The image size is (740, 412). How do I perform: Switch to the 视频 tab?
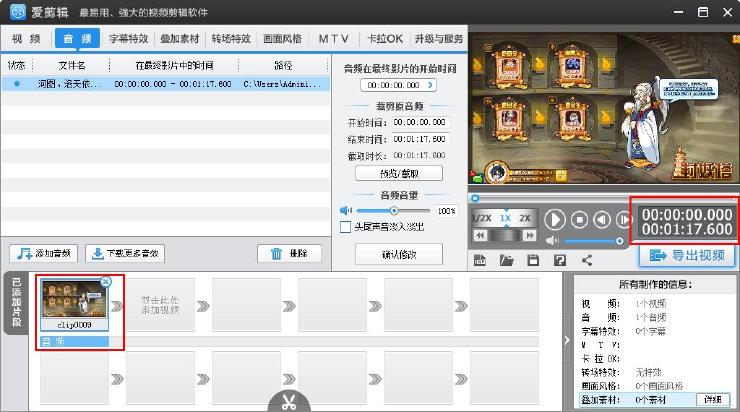point(26,39)
